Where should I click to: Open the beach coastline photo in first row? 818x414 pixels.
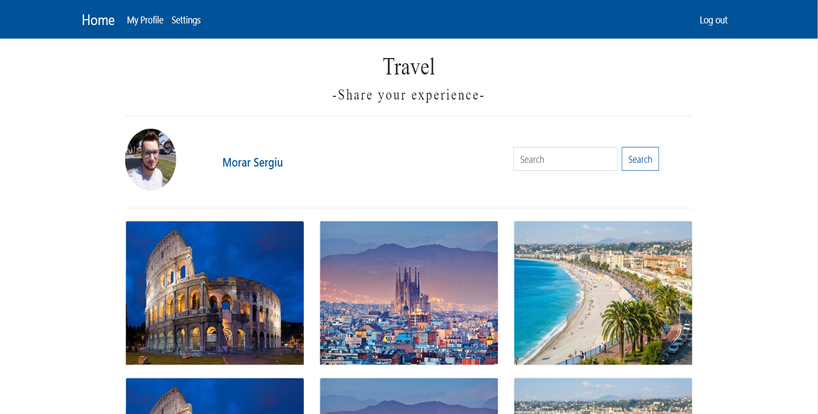603,293
